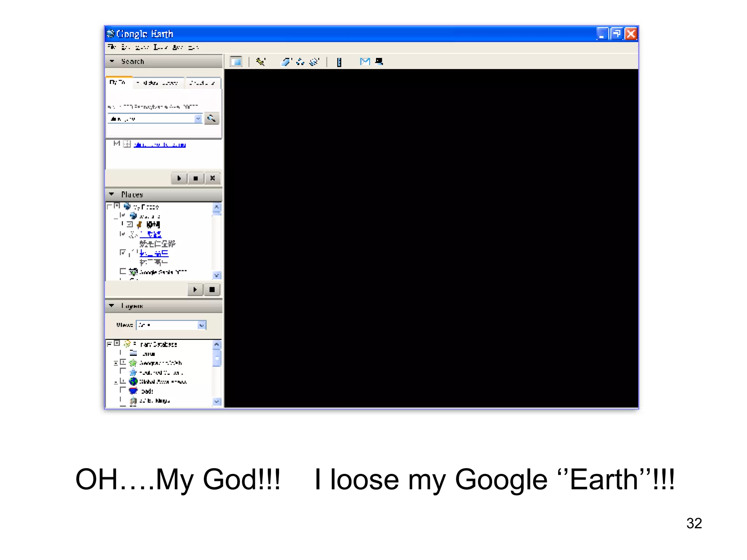747x560 pixels.
Task: Click the My Places globe icon
Action: coord(127,206)
